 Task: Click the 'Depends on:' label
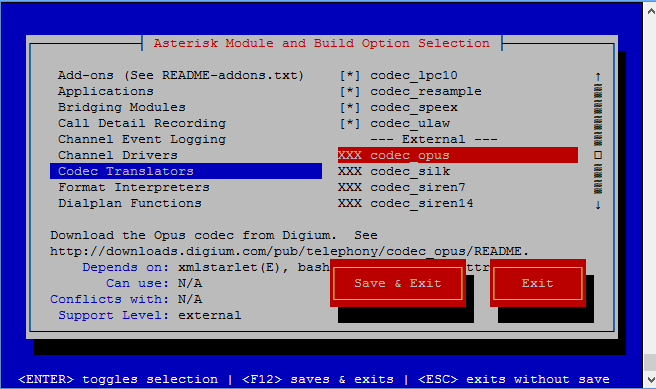coord(126,267)
